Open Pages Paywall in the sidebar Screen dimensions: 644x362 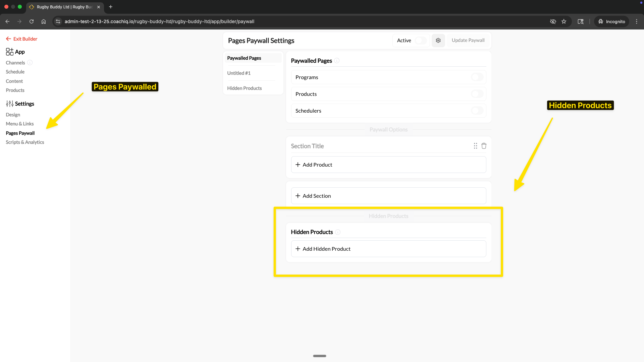coord(20,133)
